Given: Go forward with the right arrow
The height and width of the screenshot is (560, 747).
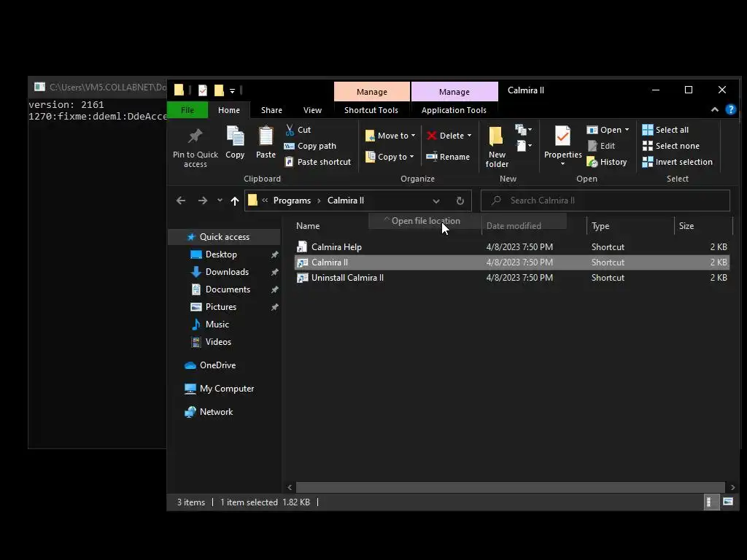Looking at the screenshot, I should (x=203, y=201).
